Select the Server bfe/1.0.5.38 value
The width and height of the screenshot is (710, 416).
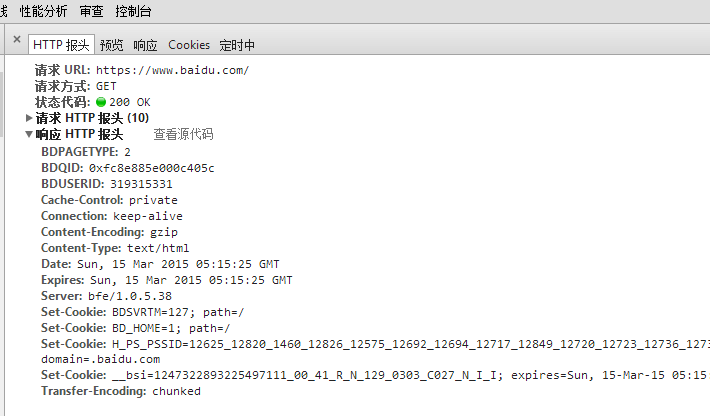(x=130, y=296)
